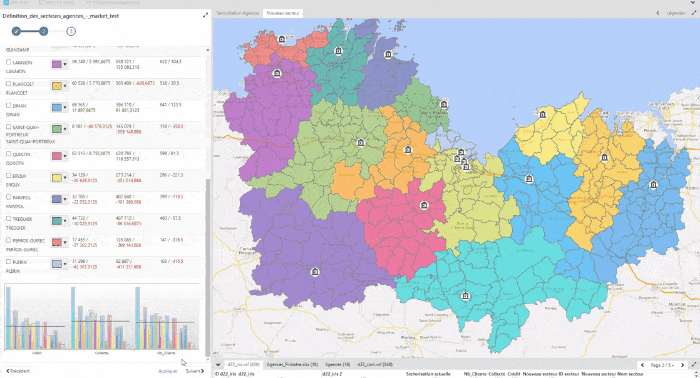Click agency marker in slate-blue Paimpol sector
This screenshot has height=378, width=700.
388,54
